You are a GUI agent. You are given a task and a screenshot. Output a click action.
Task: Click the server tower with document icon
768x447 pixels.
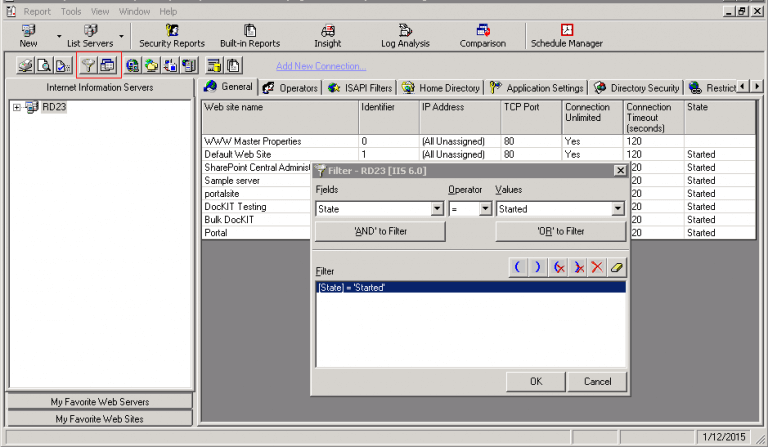pos(189,65)
